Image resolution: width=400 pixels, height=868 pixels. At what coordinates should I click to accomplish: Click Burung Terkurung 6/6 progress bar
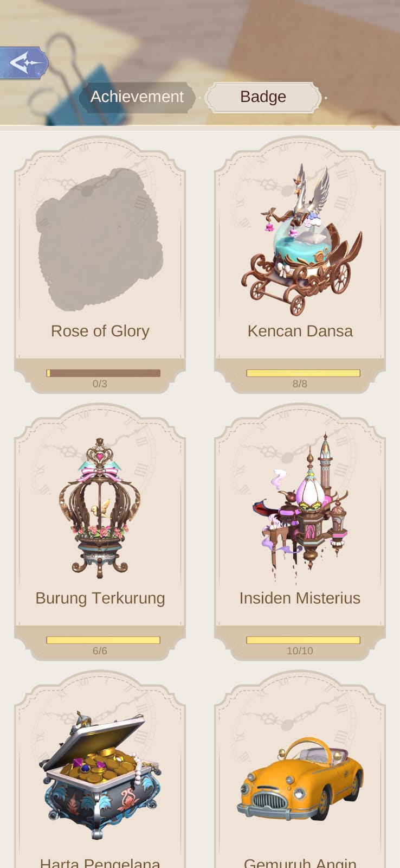tap(103, 640)
